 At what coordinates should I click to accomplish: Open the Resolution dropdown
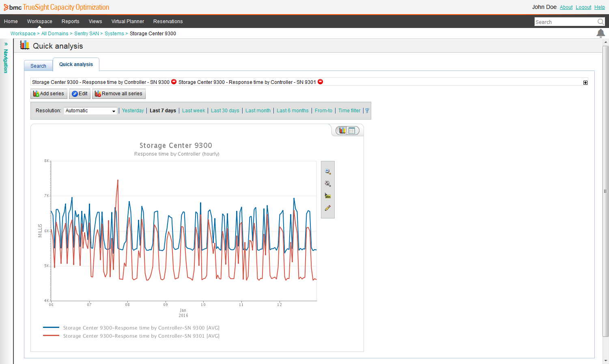[90, 111]
